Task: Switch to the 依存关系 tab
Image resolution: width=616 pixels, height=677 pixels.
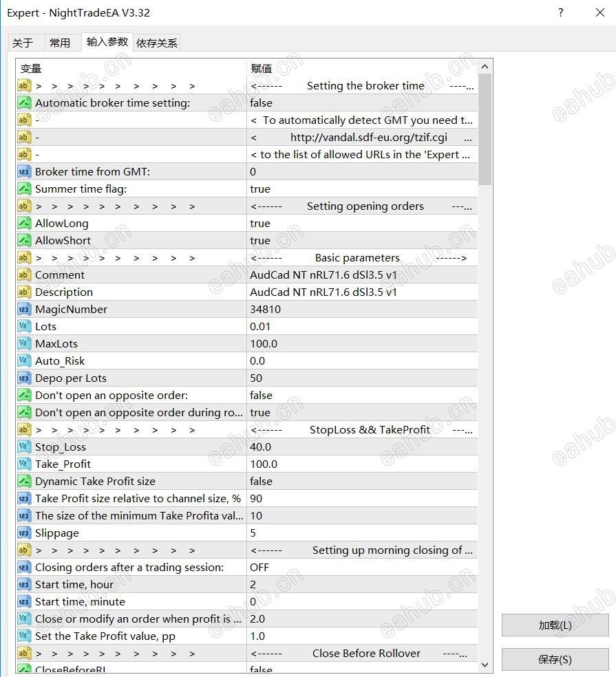Action: click(x=157, y=43)
